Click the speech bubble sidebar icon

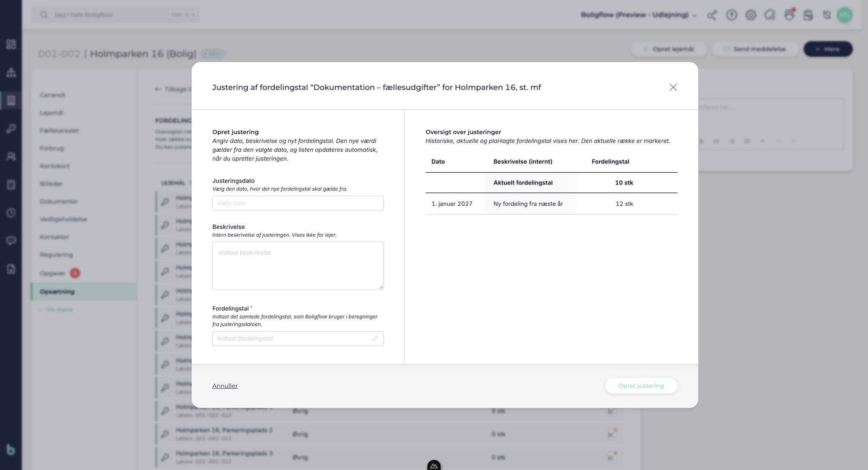11,241
